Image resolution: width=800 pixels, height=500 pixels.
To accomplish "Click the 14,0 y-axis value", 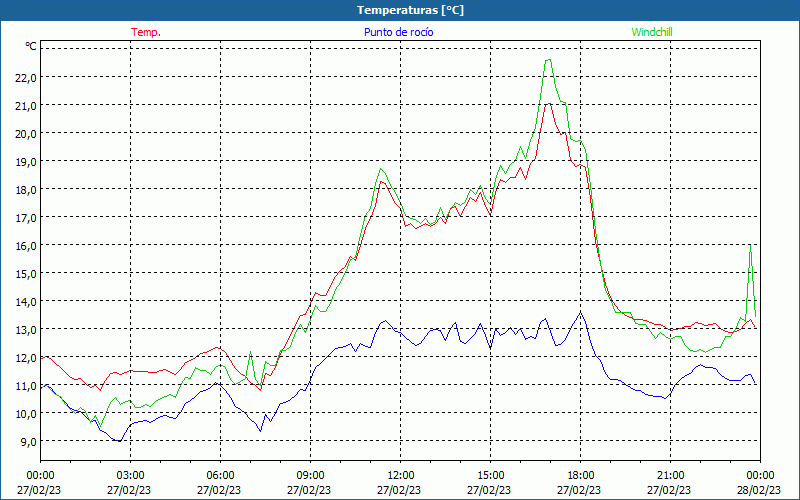I will (27, 302).
